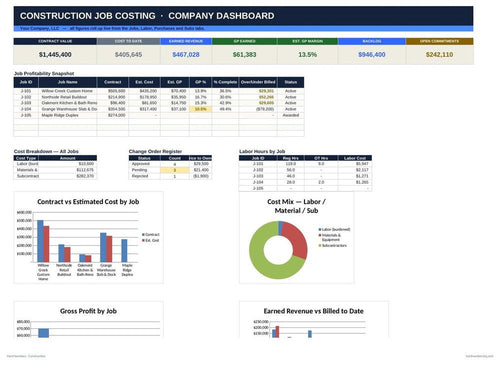The image size is (500, 365).
Task: Select the Northside Retail Buildout job name
Action: point(64,97)
